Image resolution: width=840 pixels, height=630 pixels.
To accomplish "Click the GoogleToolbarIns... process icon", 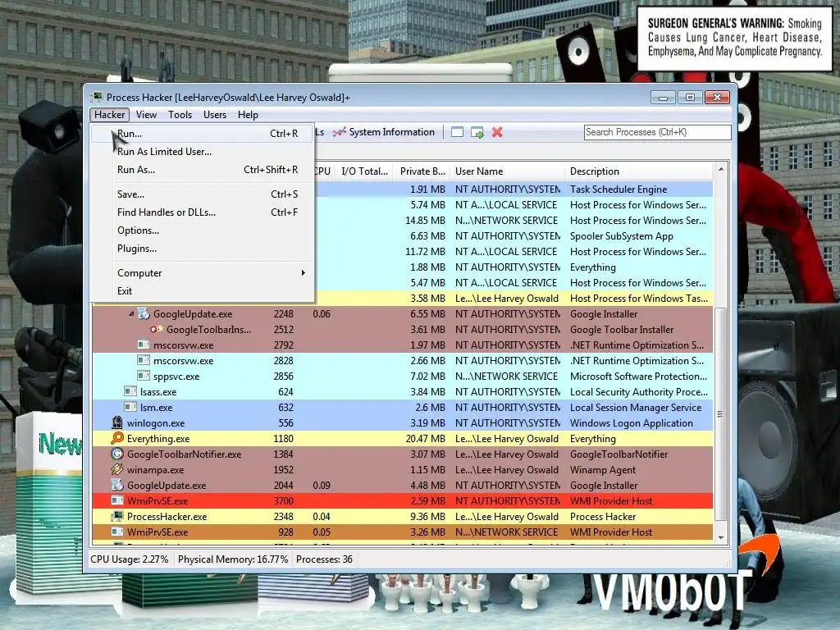I will (157, 330).
